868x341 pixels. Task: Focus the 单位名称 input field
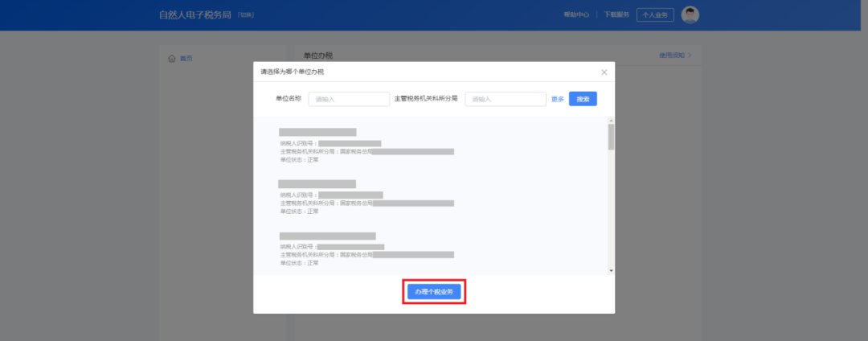(349, 99)
